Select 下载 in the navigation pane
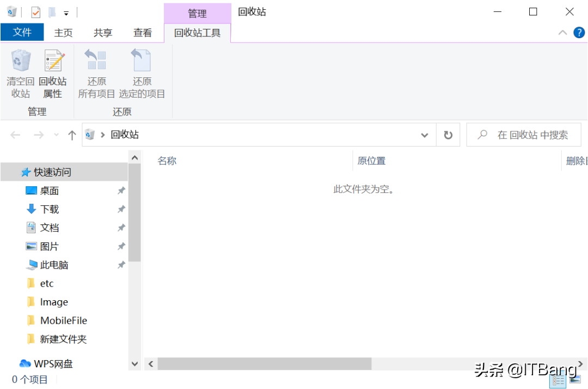This screenshot has width=588, height=389. point(49,209)
